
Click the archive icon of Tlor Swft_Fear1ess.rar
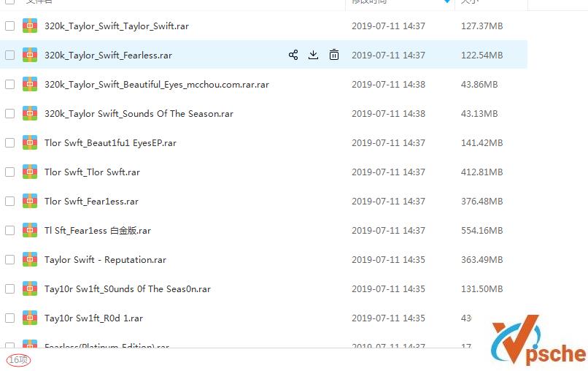pos(30,202)
